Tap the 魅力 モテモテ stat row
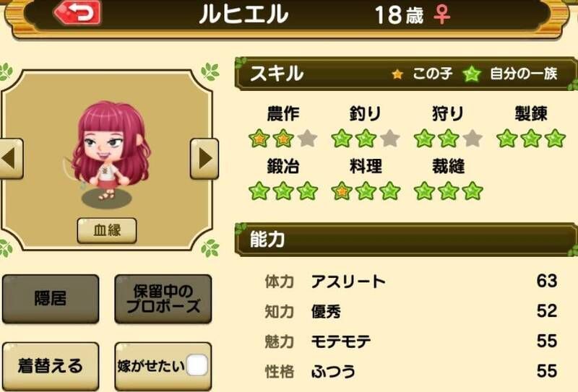The image size is (578, 392). click(x=410, y=341)
